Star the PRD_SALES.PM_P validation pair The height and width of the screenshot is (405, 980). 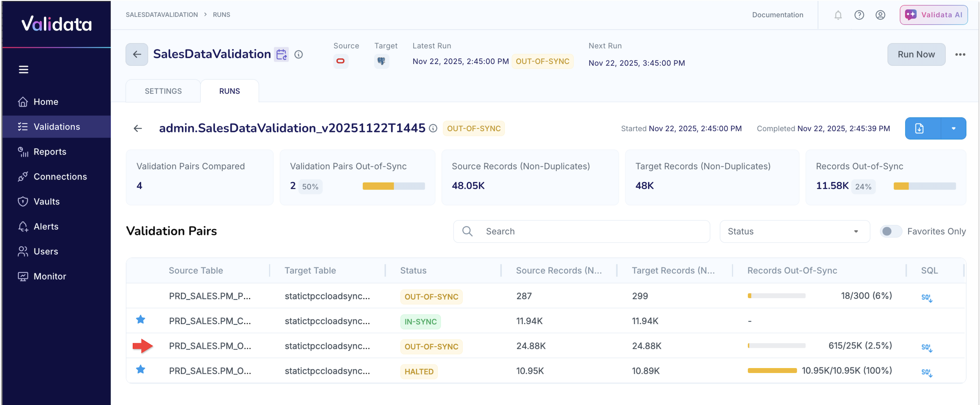coord(141,296)
